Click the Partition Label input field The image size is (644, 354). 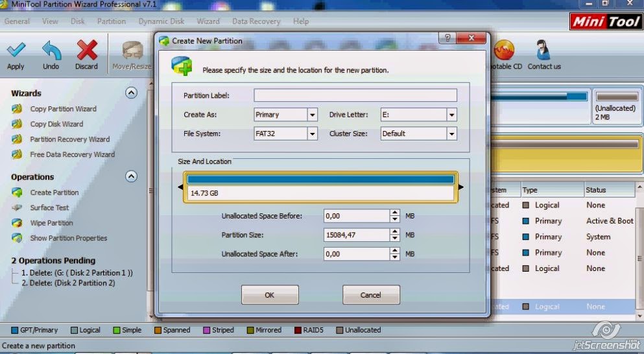355,95
